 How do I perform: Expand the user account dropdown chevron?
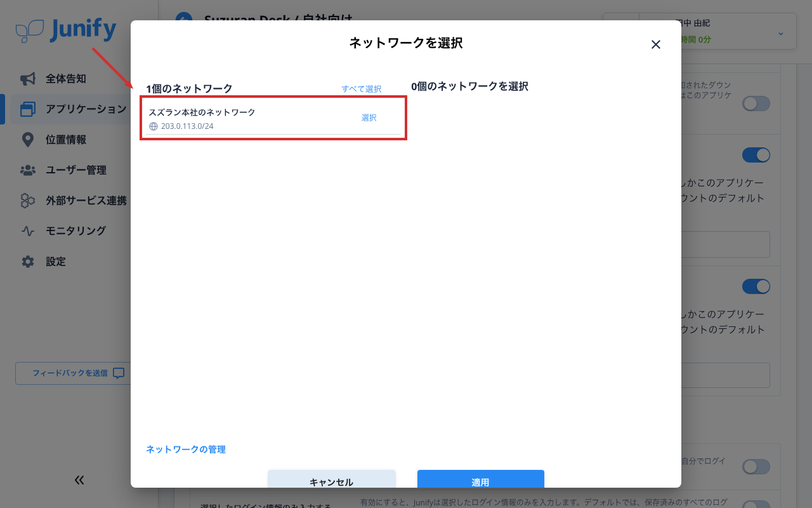781,33
